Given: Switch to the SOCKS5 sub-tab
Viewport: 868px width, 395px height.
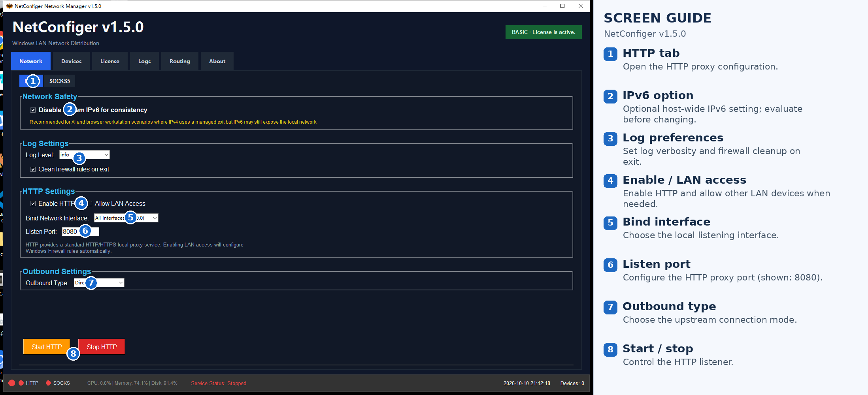Looking at the screenshot, I should coord(60,81).
